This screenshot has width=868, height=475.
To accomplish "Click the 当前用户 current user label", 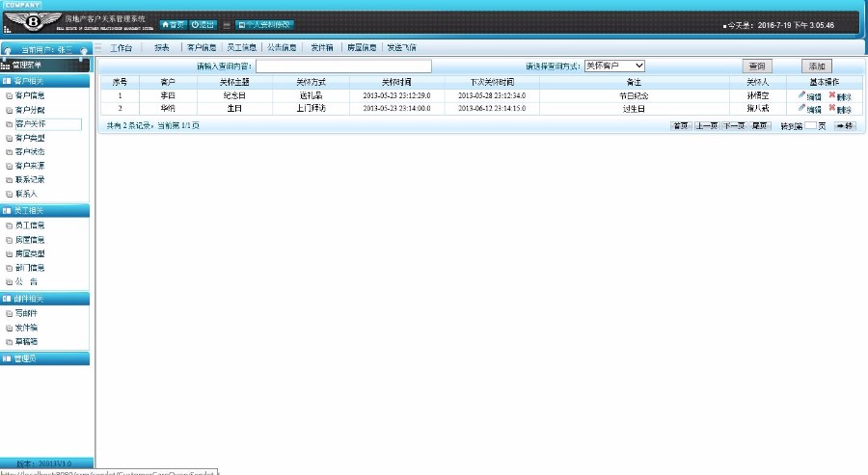I will (x=46, y=50).
